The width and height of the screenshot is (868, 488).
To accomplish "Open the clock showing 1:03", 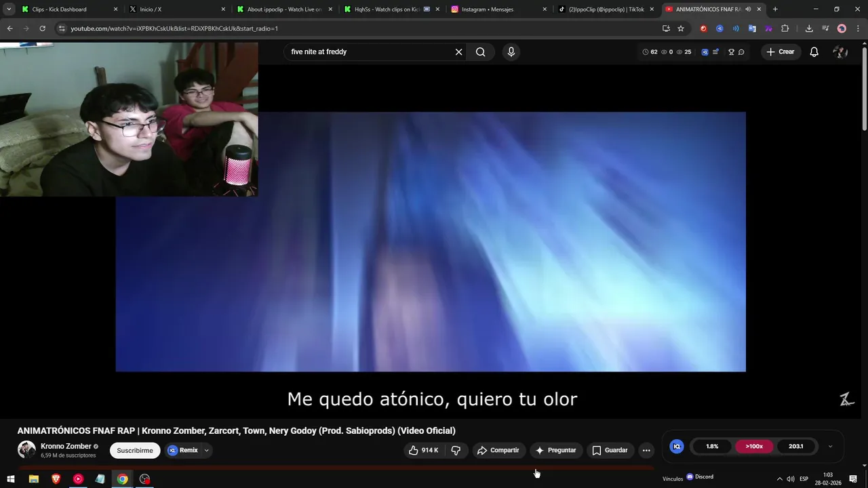I will [x=828, y=479].
